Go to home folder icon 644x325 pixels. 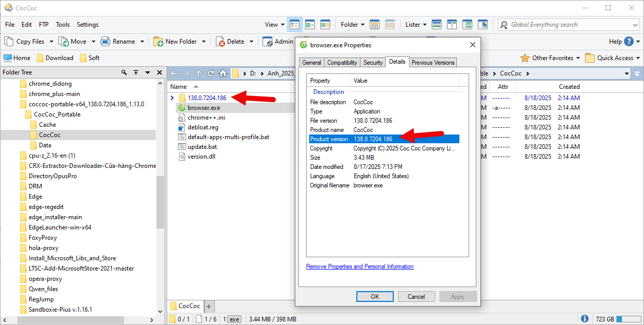[x=223, y=73]
